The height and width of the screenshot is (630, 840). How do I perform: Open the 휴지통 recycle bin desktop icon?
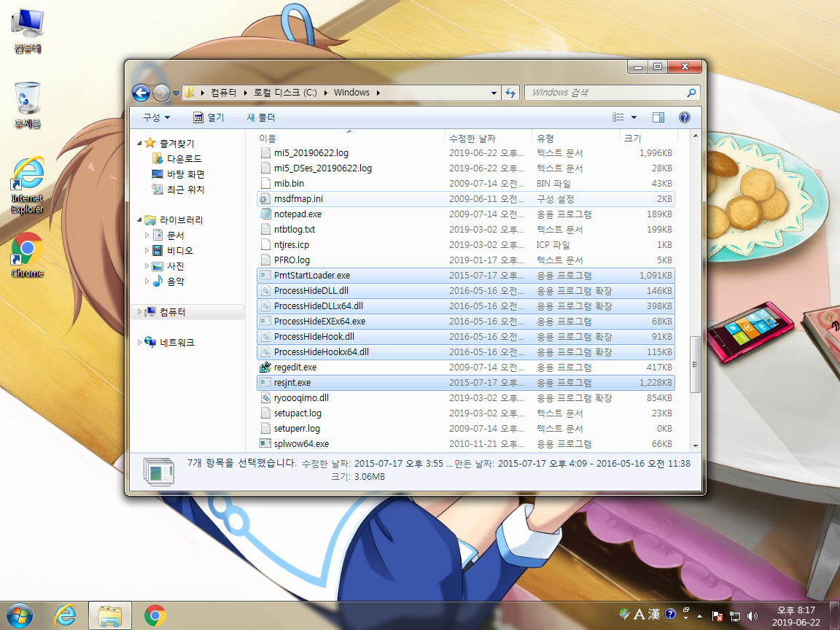point(27,106)
